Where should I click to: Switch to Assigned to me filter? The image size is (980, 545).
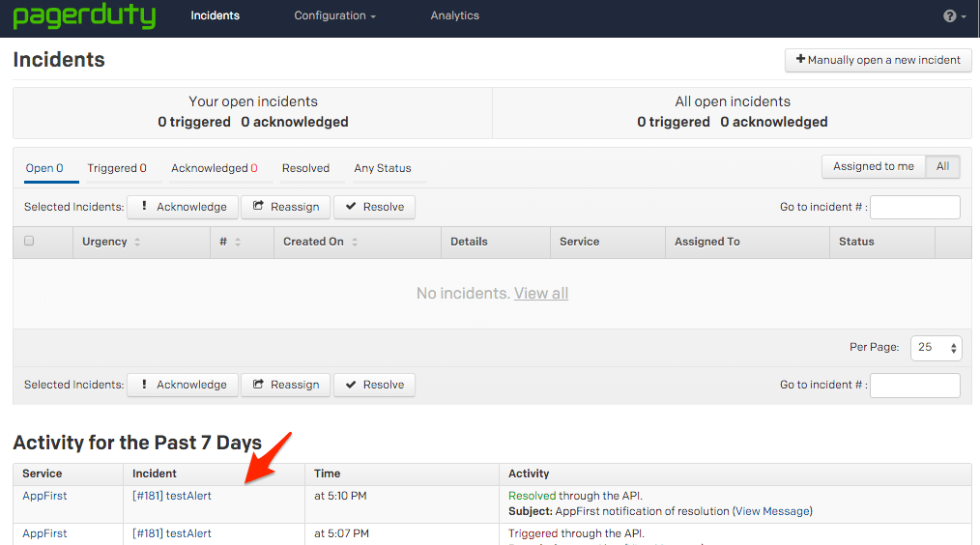pos(873,166)
